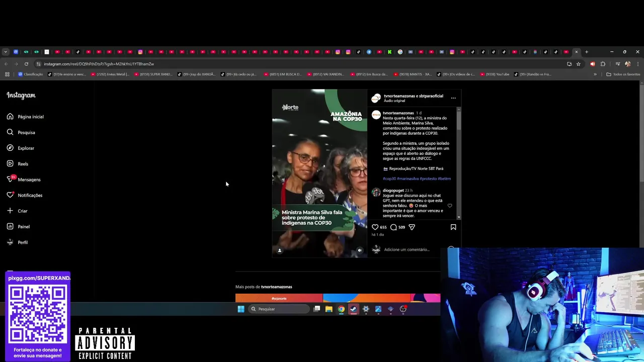Like the reel with the heart icon
This screenshot has height=362, width=644.
pyautogui.click(x=375, y=227)
